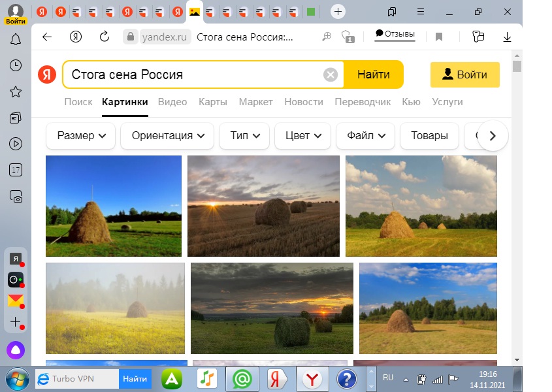Open the video player sidebar icon
The image size is (552, 392).
click(16, 144)
